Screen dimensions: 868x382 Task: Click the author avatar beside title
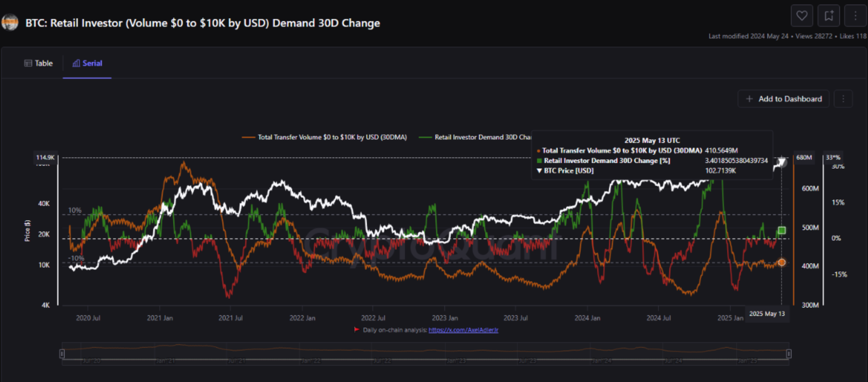(10, 22)
